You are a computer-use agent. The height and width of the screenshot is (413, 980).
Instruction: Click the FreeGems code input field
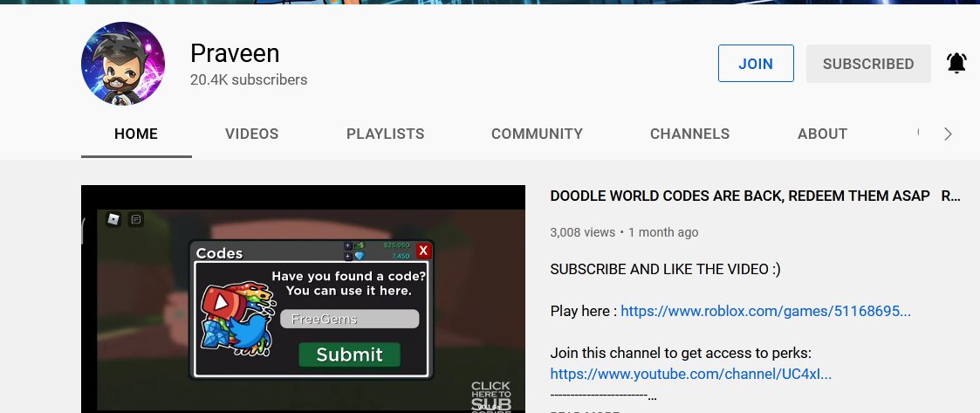(349, 319)
